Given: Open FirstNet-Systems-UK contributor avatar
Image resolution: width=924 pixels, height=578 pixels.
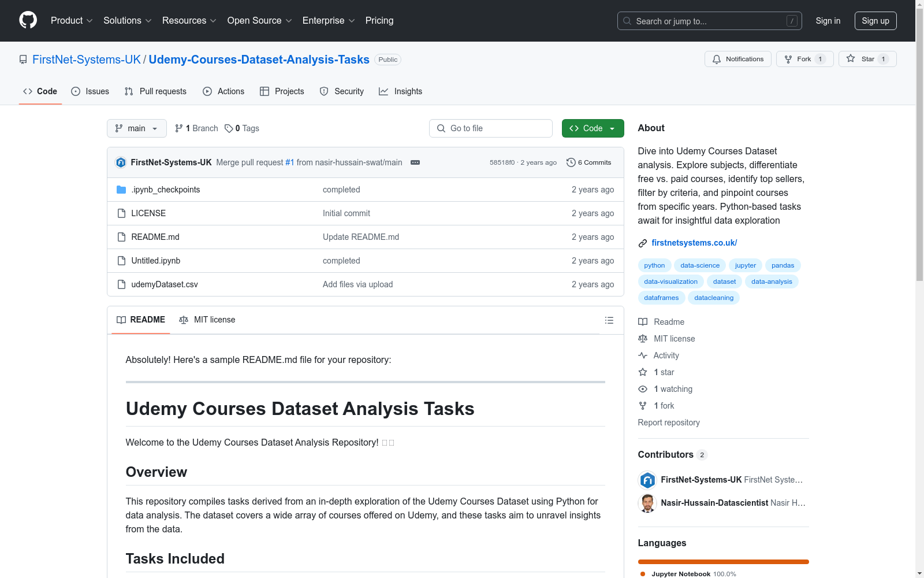Looking at the screenshot, I should [647, 480].
